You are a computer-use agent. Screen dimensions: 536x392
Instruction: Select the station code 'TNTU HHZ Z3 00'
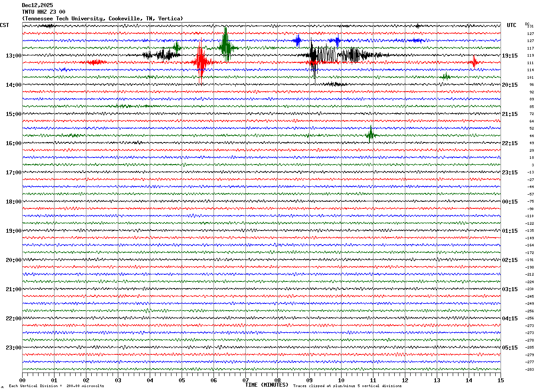pos(43,12)
